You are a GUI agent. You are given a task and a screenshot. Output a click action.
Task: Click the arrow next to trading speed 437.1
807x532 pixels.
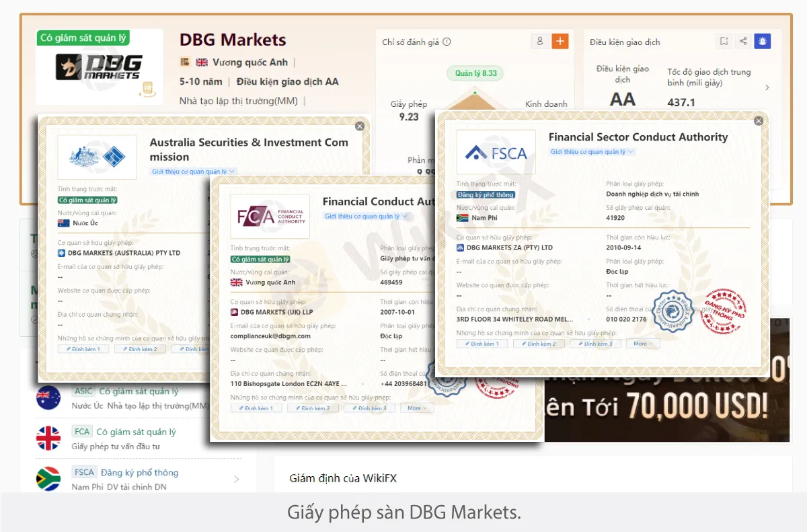coord(767,87)
